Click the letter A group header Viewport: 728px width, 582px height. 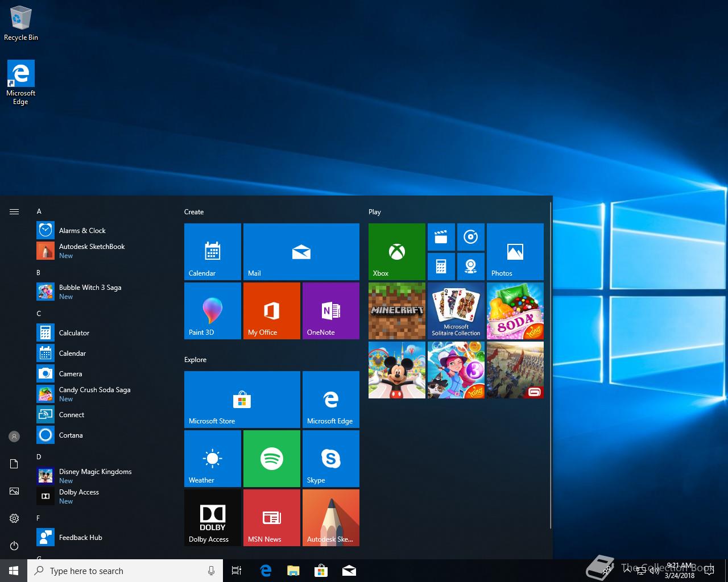click(39, 211)
